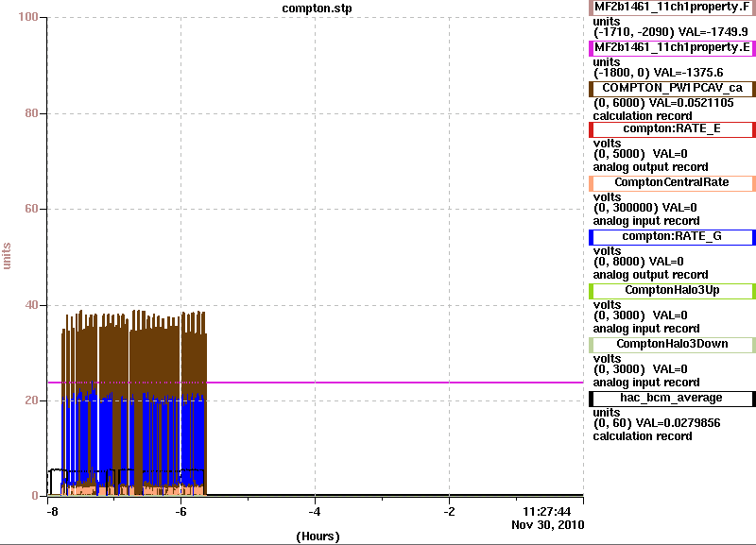Click the -4 hours x-axis tick
Viewport: 756px width, 545px height.
pyautogui.click(x=315, y=511)
